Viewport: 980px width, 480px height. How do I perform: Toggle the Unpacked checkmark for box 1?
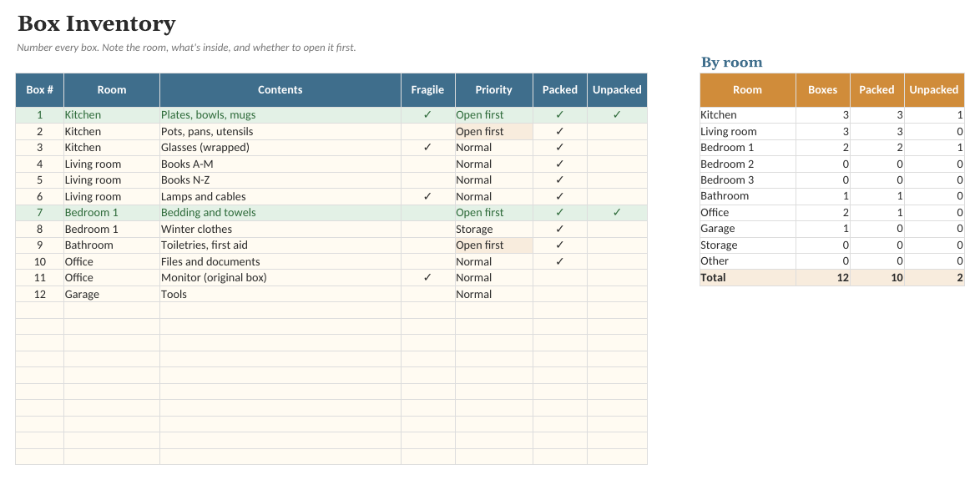pyautogui.click(x=617, y=115)
